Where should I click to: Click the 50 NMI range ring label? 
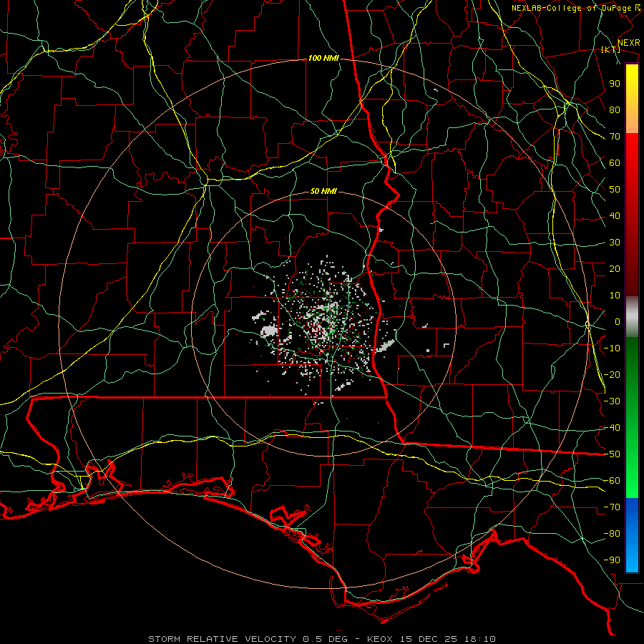click(x=323, y=191)
